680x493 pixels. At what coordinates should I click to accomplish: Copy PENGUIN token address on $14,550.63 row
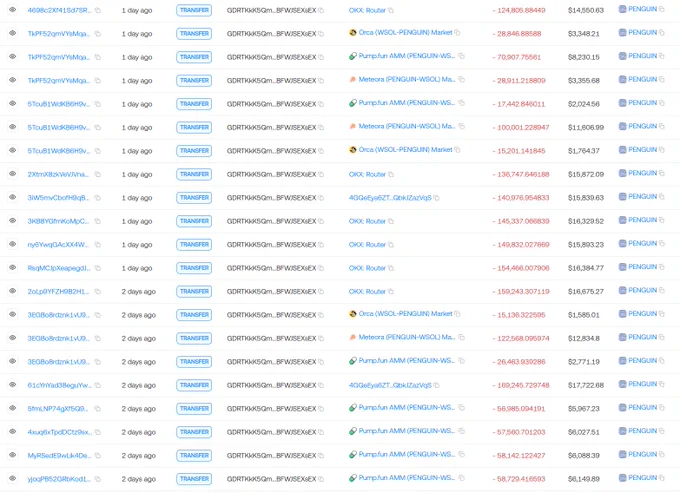tap(662, 9)
